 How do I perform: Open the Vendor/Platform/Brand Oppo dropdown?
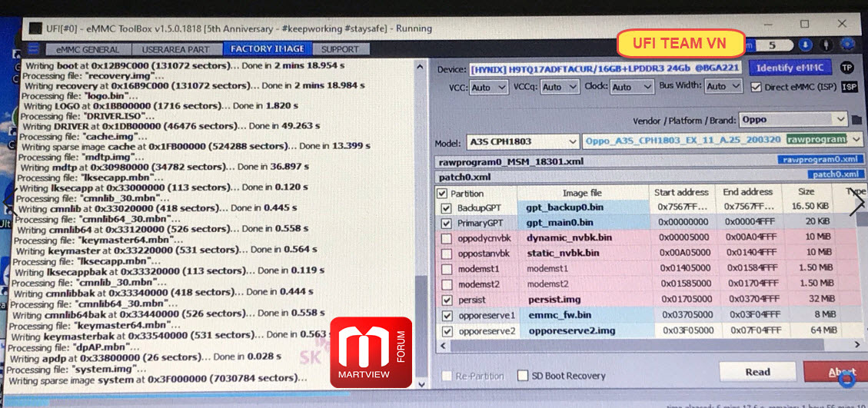[793, 119]
